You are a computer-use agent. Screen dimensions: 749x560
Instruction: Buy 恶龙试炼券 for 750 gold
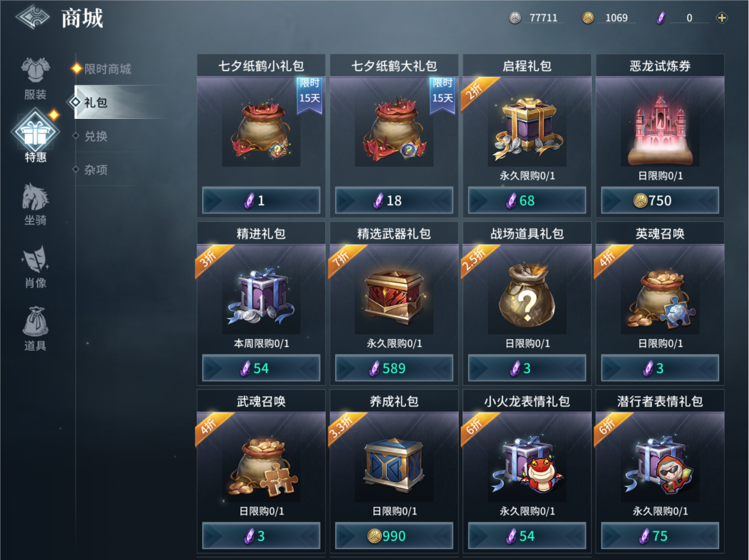(660, 201)
